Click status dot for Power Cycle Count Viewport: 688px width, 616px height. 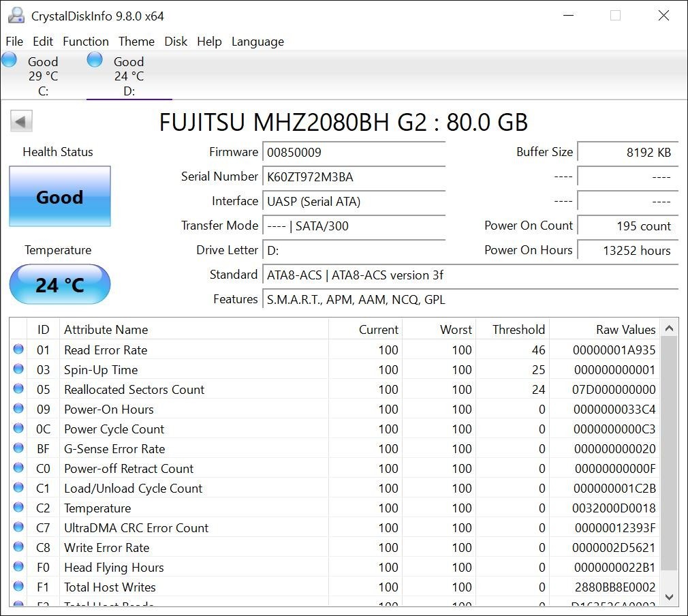click(x=18, y=428)
